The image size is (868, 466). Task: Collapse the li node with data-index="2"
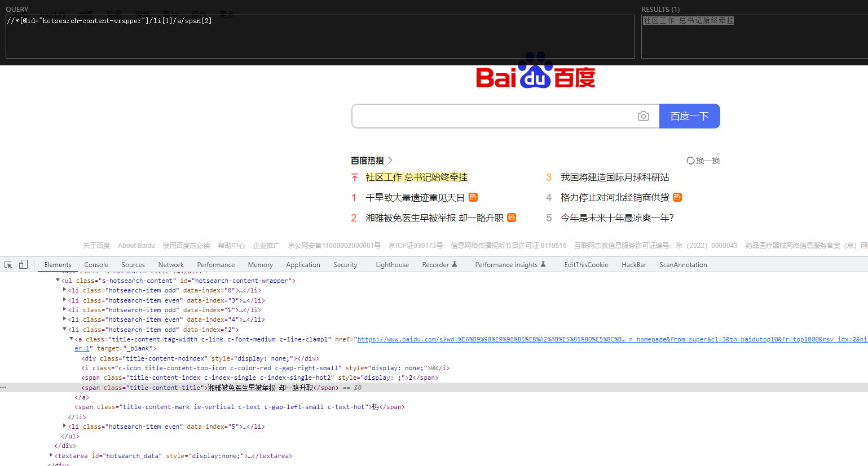pos(64,330)
